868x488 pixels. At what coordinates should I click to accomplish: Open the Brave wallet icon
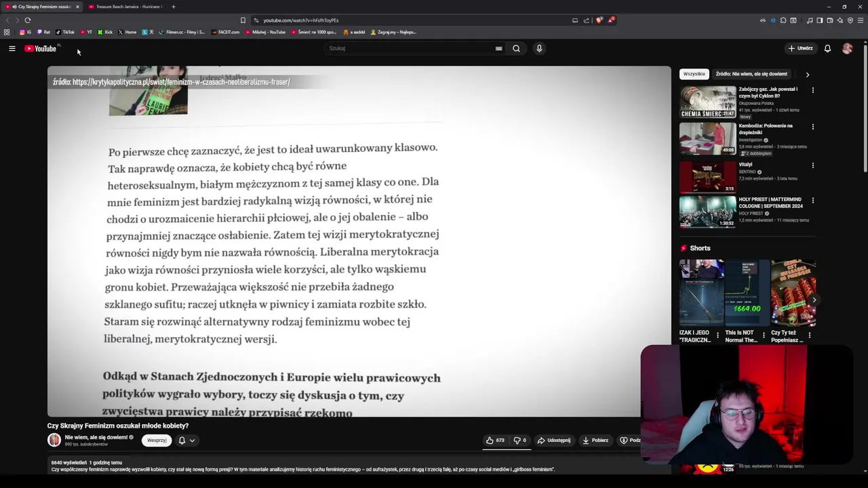coord(829,20)
